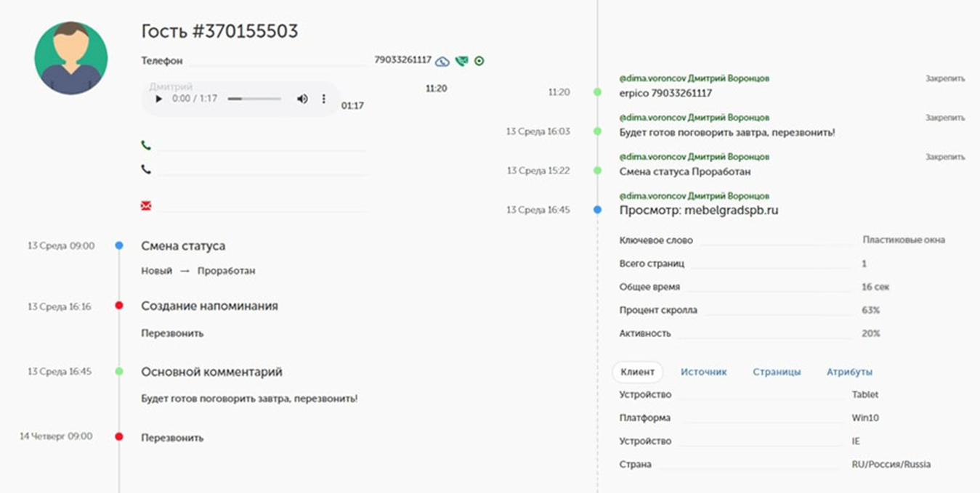Click the green phone-message icon beside phone number
Viewport: 980px width, 493px height.
point(461,62)
